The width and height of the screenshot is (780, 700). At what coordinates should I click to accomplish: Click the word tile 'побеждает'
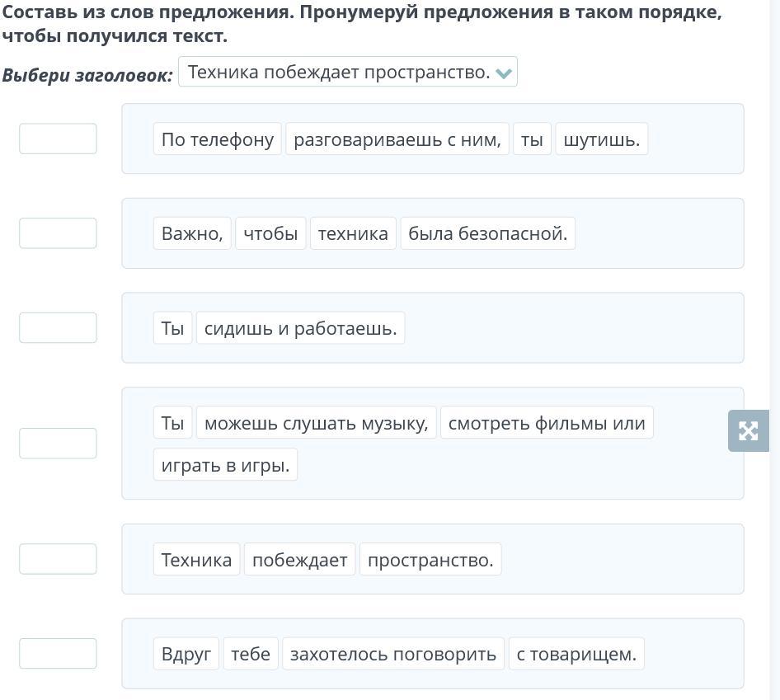pos(299,560)
